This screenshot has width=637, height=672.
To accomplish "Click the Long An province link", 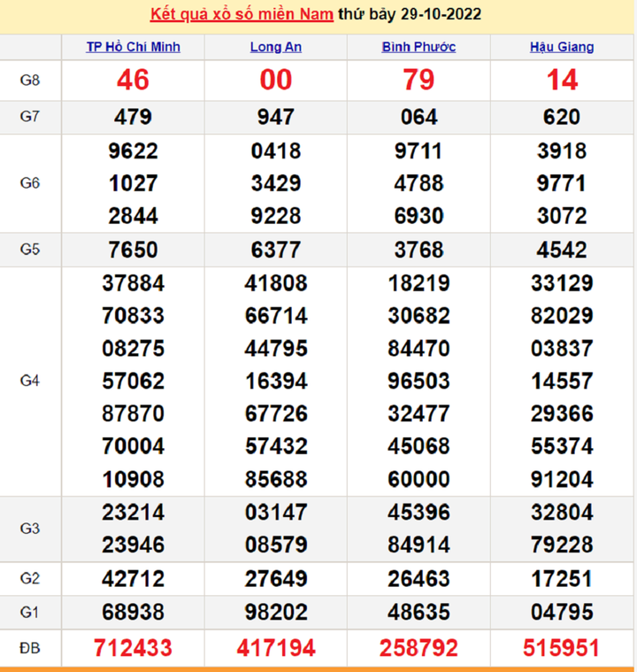I will (275, 47).
